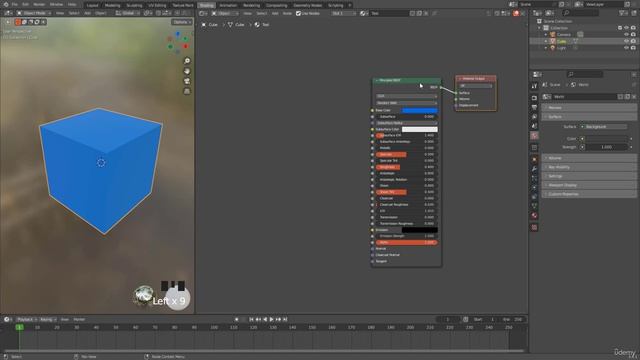Expand the Settings panel in World properties

click(x=589, y=176)
